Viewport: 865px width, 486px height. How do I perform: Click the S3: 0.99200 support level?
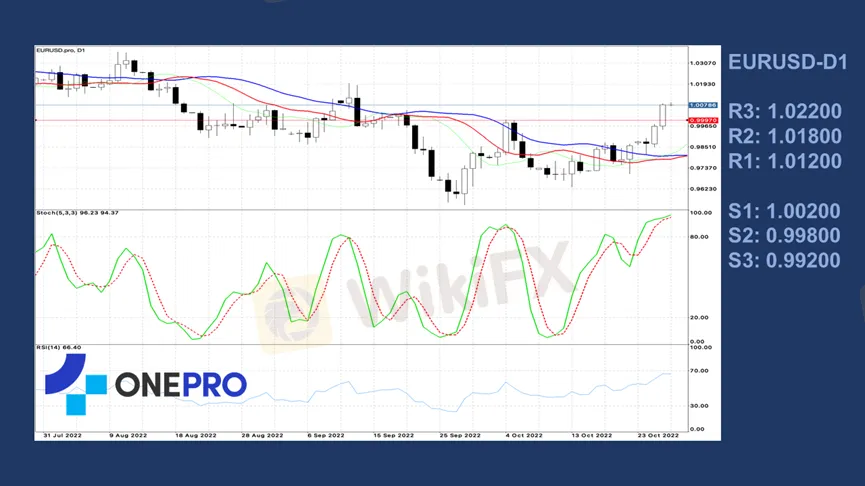[x=784, y=260]
